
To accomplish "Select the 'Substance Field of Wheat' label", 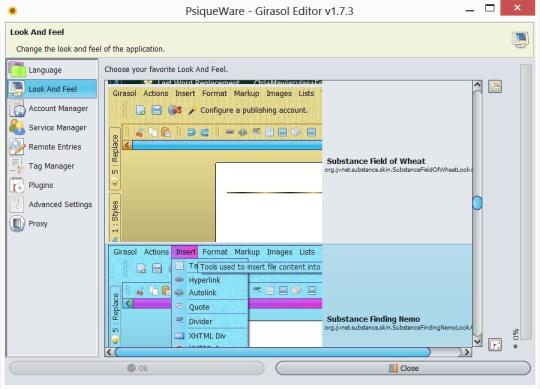I will click(x=376, y=161).
